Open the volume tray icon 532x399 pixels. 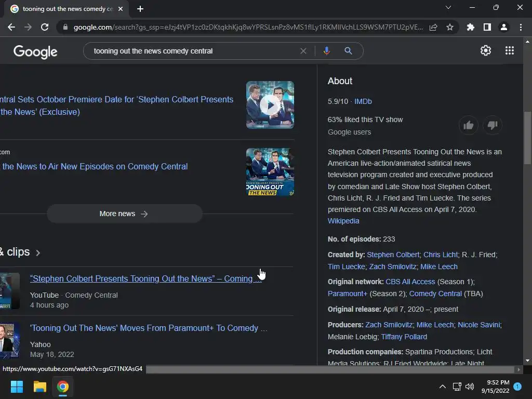470,387
